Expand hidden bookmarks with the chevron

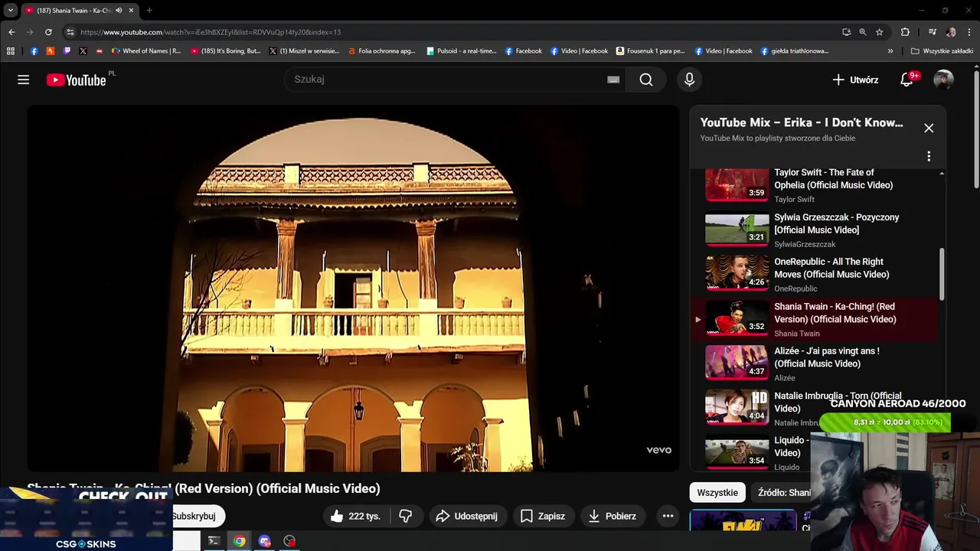click(x=890, y=51)
